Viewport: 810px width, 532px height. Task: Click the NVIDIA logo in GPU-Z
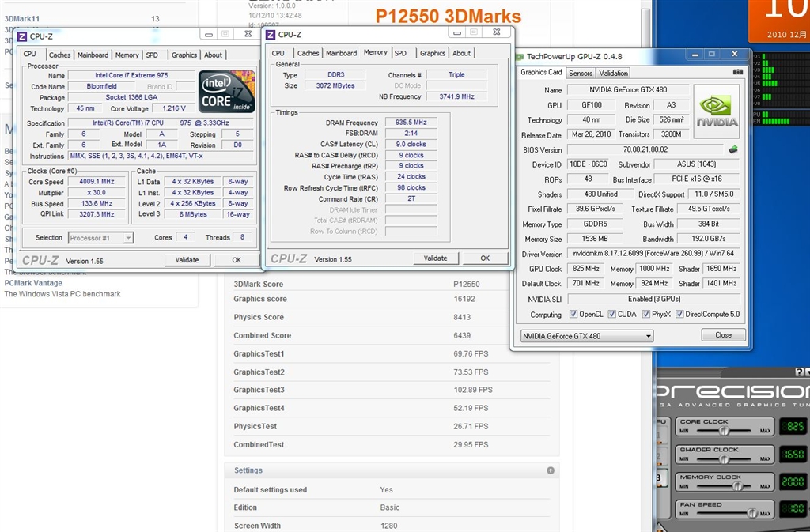pos(717,111)
